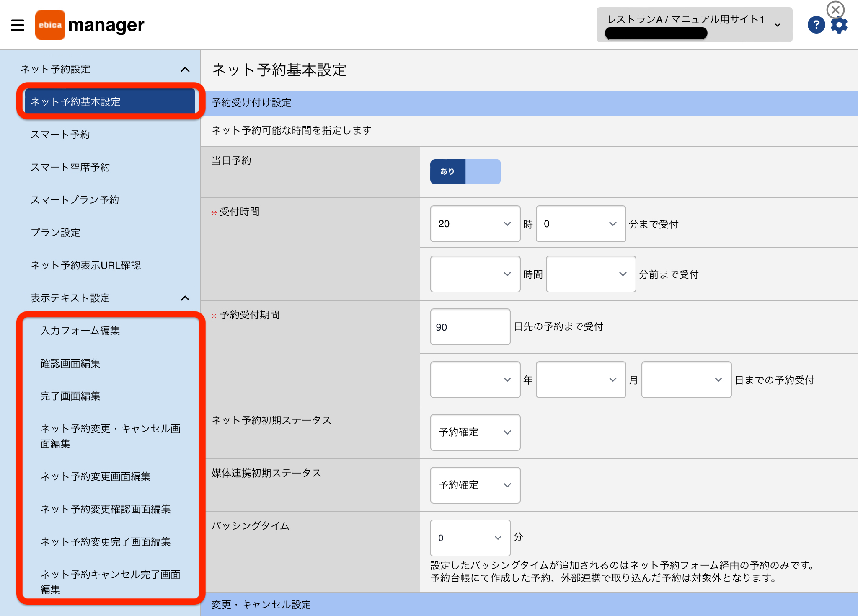The height and width of the screenshot is (616, 858).
Task: Open the settings gear icon
Action: pyautogui.click(x=839, y=25)
